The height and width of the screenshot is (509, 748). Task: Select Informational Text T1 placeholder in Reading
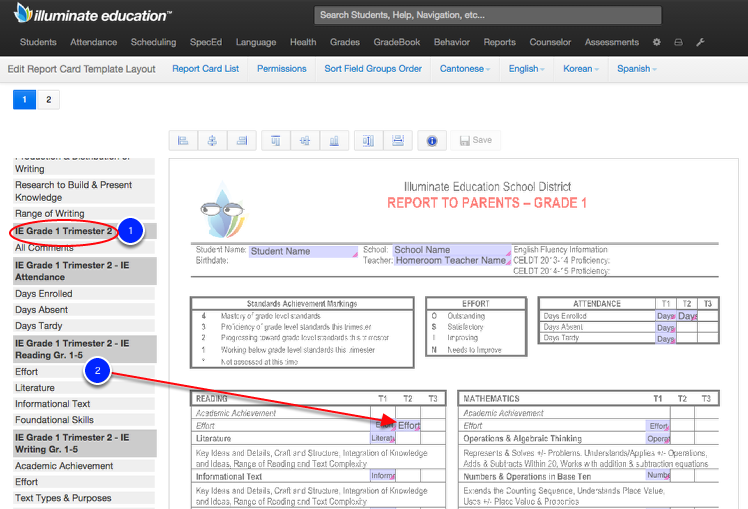[x=383, y=476]
